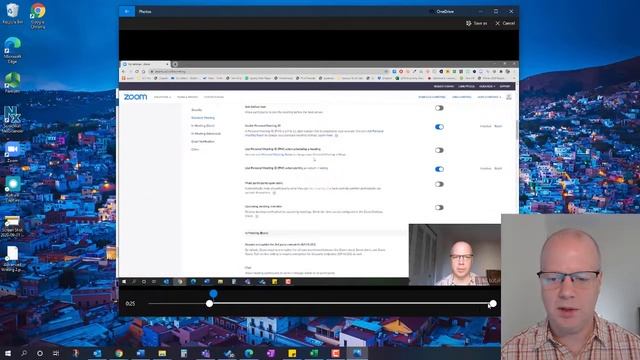The width and height of the screenshot is (640, 360).
Task: Expand the Resources dropdown in the dark top bar
Action: pyautogui.click(x=487, y=87)
